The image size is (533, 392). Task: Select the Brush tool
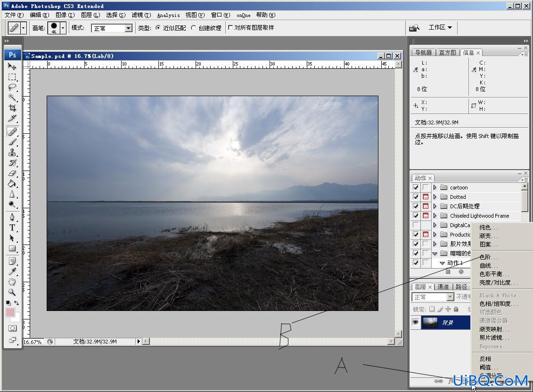tap(12, 142)
